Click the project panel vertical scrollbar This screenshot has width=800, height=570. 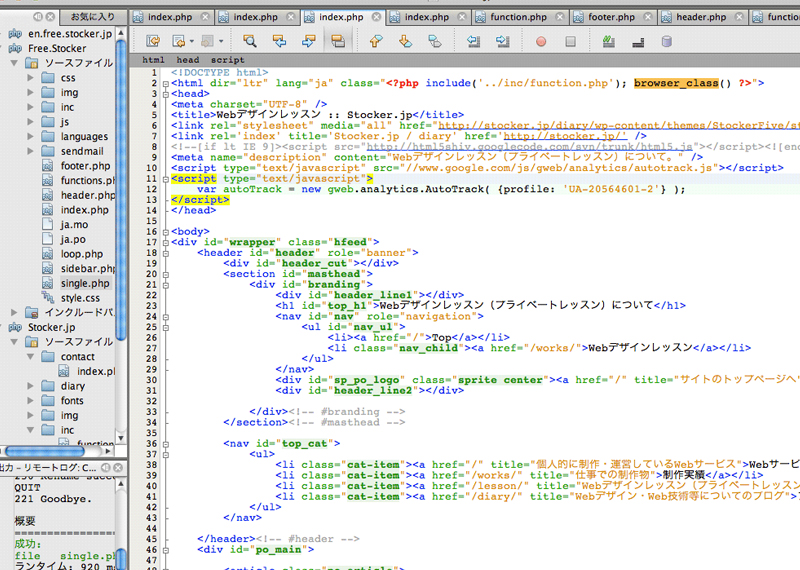tap(121, 190)
